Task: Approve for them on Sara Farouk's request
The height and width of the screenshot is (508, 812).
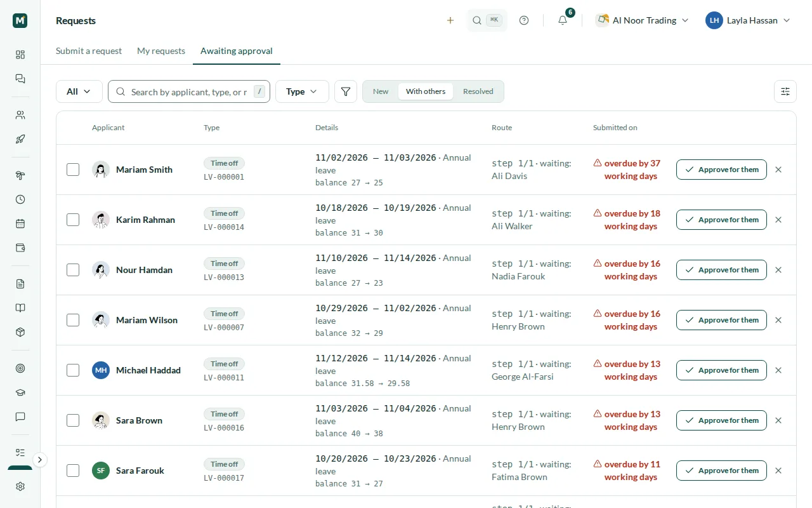Action: (721, 471)
